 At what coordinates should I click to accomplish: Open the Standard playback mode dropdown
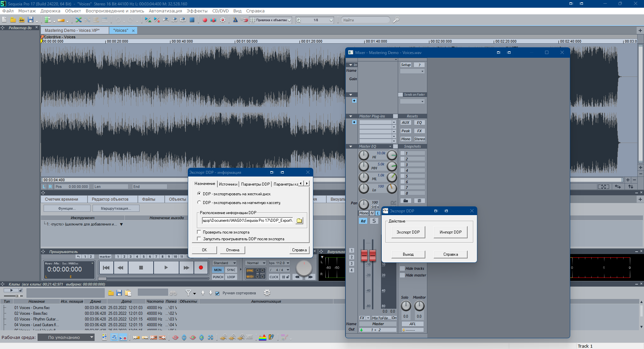click(234, 263)
